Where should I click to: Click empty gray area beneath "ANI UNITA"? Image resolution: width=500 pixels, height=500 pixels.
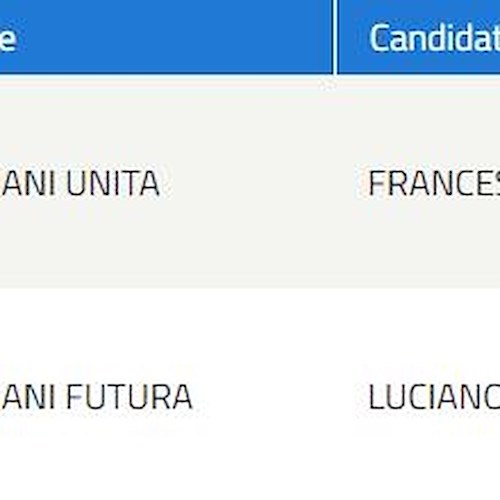tap(80, 243)
